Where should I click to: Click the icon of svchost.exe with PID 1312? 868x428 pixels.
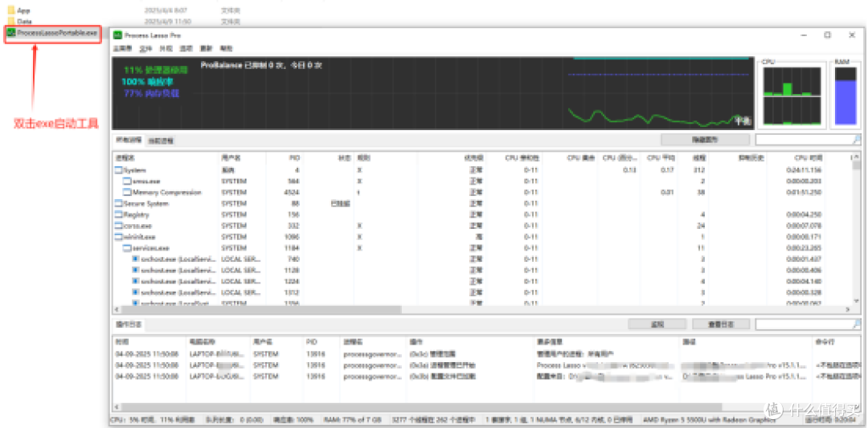[x=136, y=292]
